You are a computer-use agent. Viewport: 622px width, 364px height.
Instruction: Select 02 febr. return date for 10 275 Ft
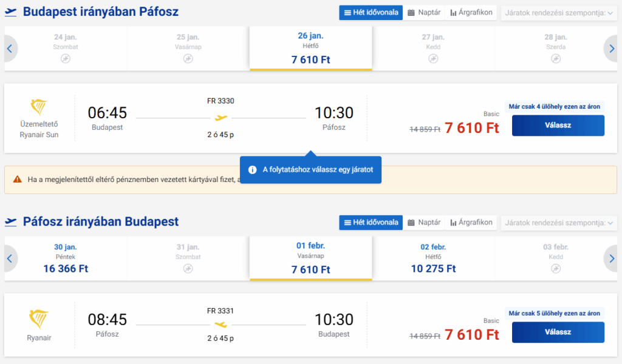pyautogui.click(x=433, y=258)
